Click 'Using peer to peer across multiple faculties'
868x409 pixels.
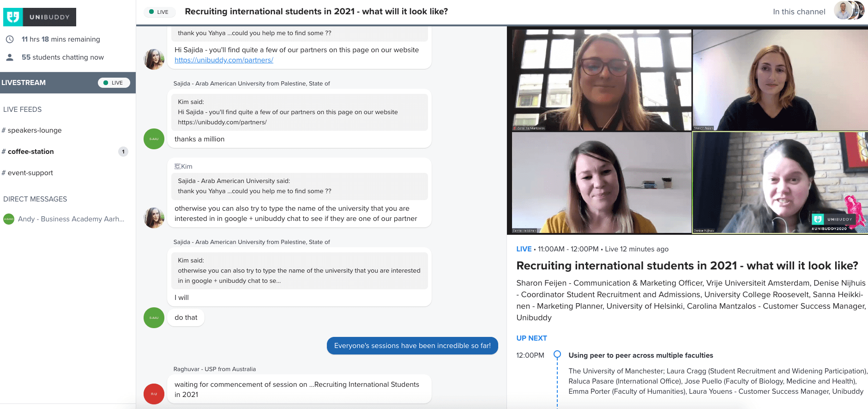[641, 355]
